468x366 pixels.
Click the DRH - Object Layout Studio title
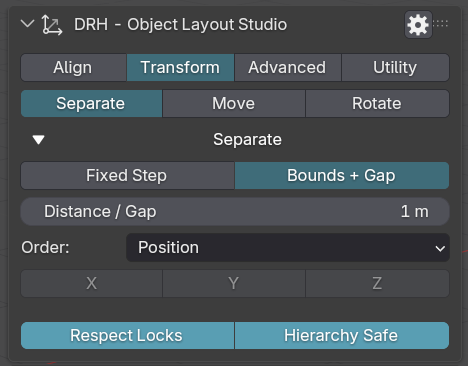(180, 25)
